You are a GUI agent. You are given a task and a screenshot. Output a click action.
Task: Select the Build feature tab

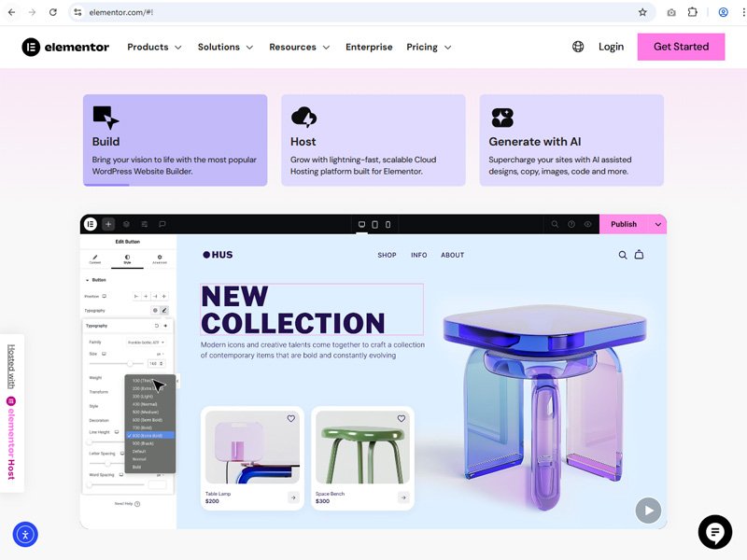[x=175, y=140]
